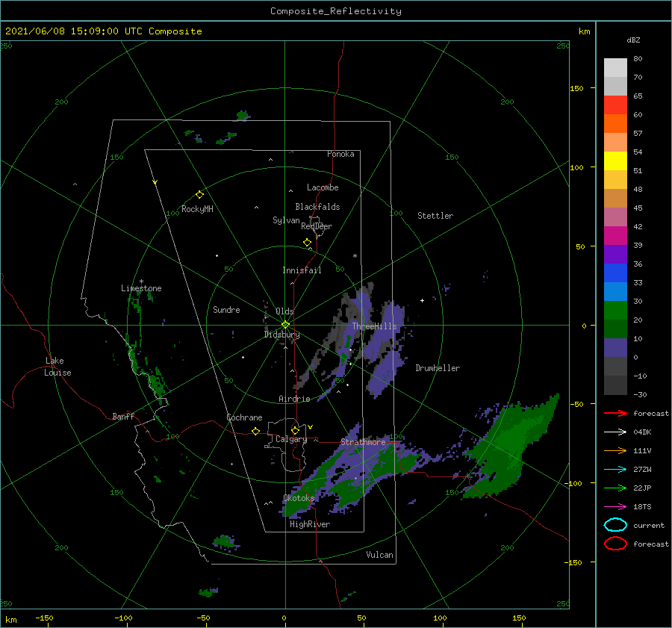Click the Calgary city label
Image resolution: width=672 pixels, height=628 pixels.
pos(291,439)
